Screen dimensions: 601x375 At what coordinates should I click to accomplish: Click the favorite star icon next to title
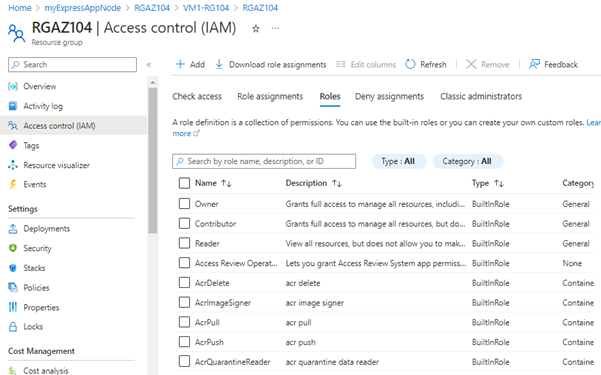click(x=256, y=28)
